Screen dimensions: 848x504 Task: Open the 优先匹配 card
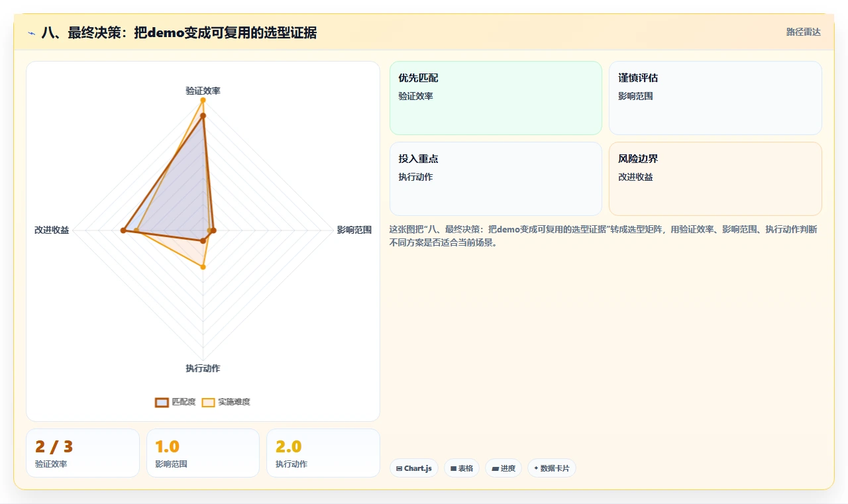[x=496, y=98]
